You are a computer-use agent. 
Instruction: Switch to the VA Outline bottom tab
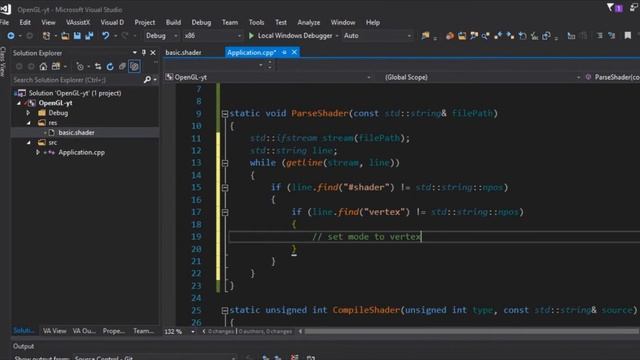coord(84,331)
